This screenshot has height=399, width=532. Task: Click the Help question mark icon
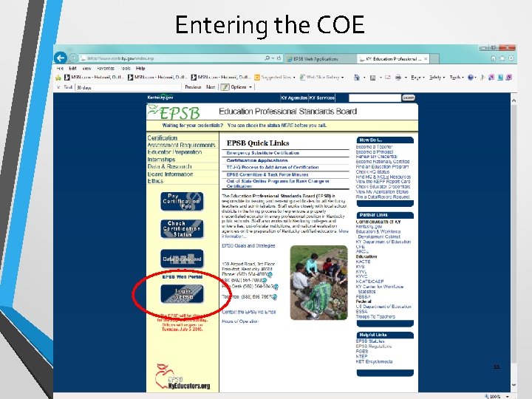[x=471, y=78]
